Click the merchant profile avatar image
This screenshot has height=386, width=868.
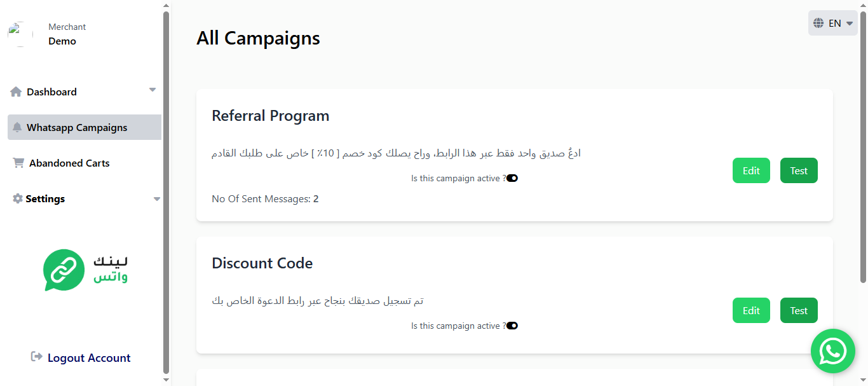(20, 34)
